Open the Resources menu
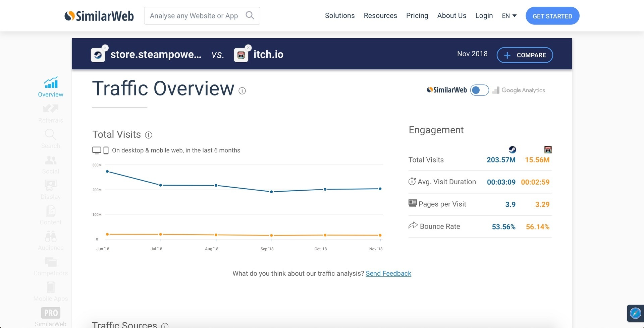This screenshot has width=644, height=328. pyautogui.click(x=380, y=16)
